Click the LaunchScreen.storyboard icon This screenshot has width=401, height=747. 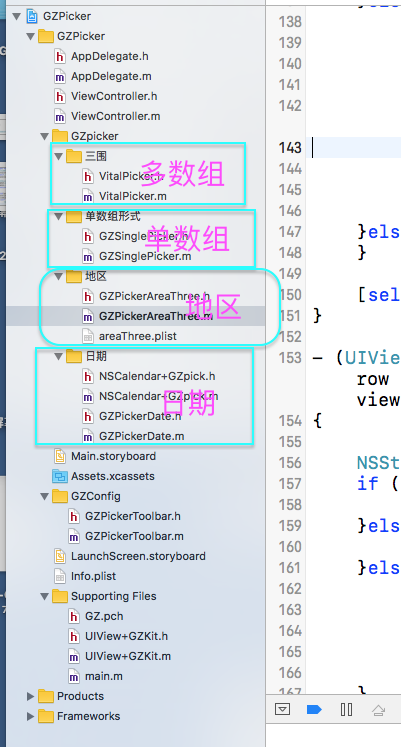[x=60, y=556]
